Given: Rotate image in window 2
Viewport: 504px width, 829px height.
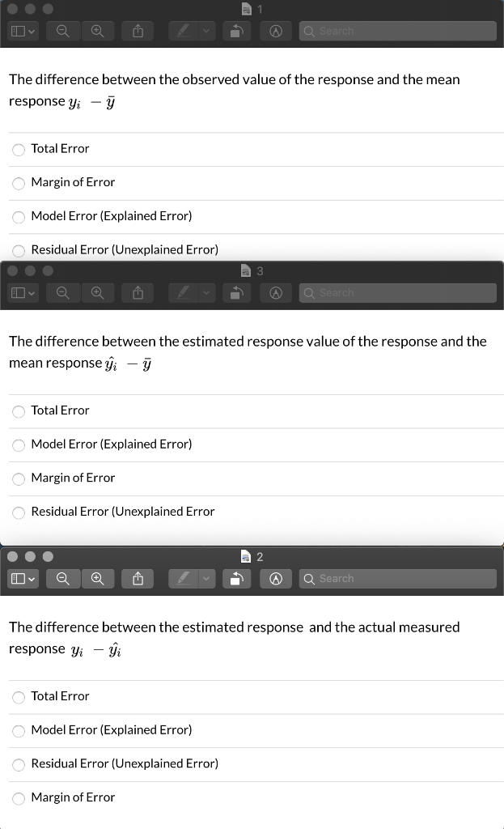Looking at the screenshot, I should point(237,579).
